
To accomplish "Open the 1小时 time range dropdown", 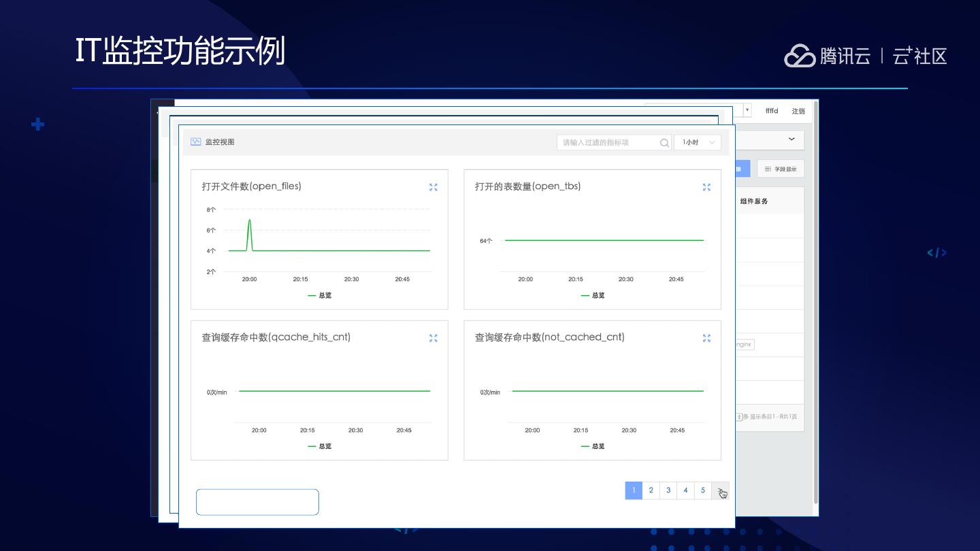I will pyautogui.click(x=698, y=142).
